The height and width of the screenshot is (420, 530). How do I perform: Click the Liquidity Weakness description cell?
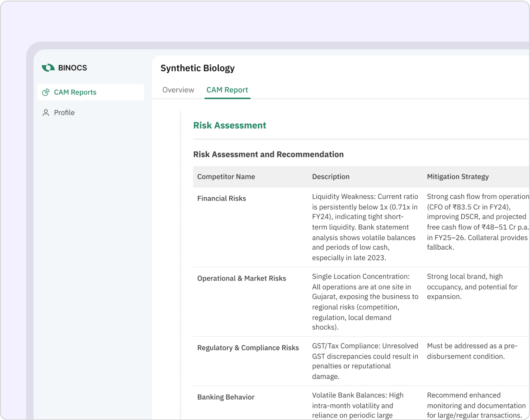click(x=365, y=227)
